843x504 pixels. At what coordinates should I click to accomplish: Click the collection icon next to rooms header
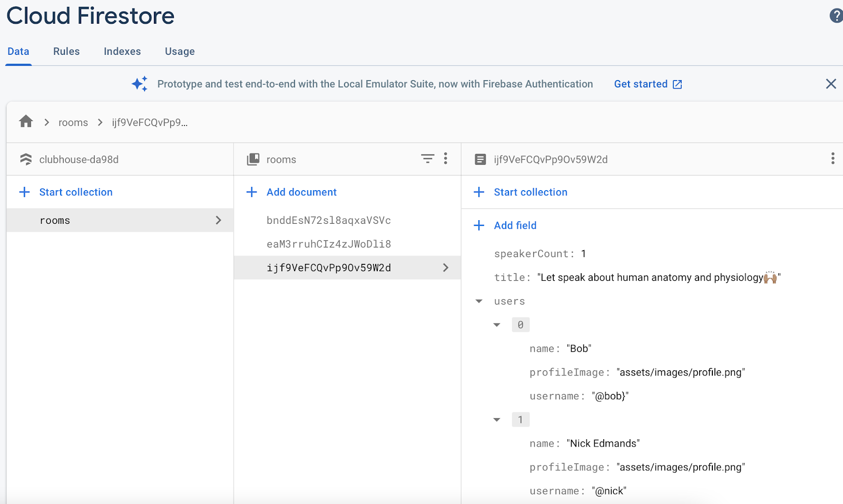(x=253, y=159)
